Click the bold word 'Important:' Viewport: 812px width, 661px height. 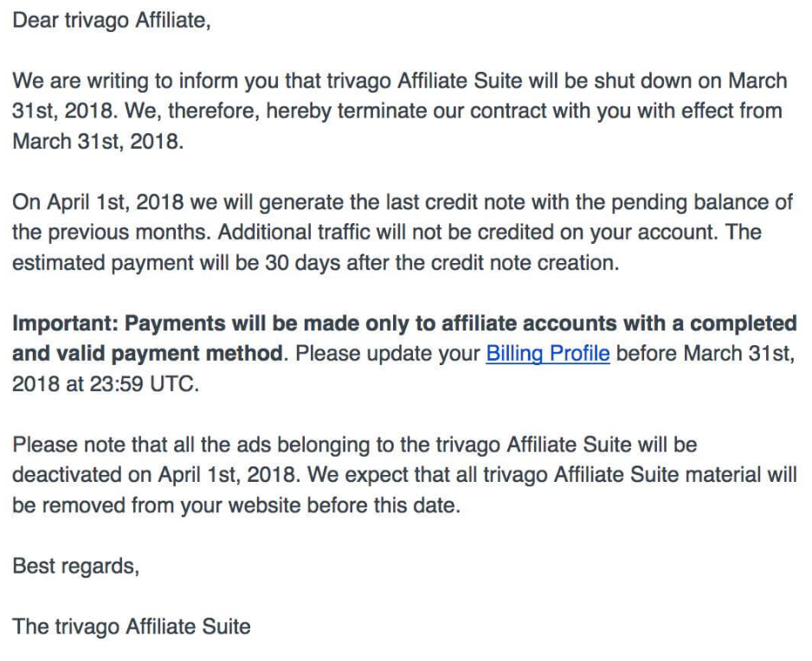point(66,324)
